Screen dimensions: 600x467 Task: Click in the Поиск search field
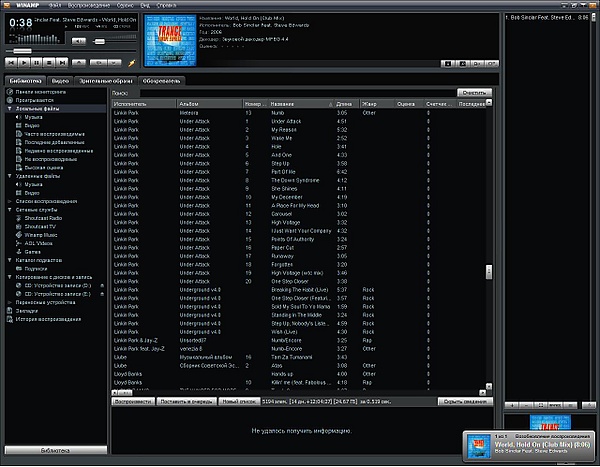pyautogui.click(x=290, y=92)
